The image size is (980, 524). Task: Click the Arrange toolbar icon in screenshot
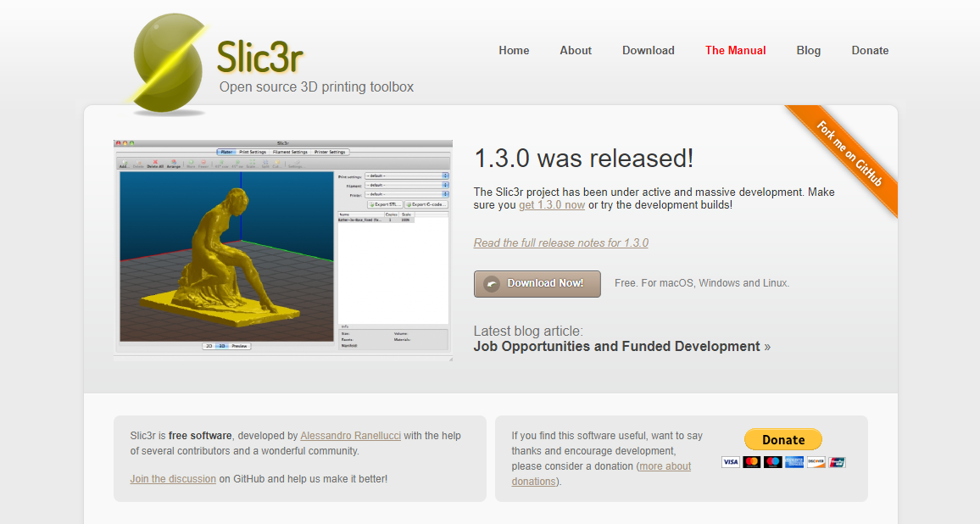coord(174,164)
